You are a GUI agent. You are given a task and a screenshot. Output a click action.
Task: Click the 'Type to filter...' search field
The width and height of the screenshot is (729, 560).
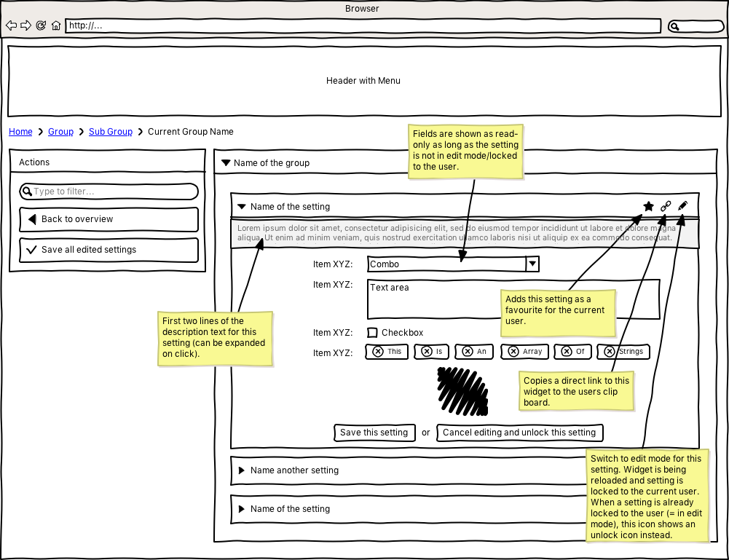(109, 192)
